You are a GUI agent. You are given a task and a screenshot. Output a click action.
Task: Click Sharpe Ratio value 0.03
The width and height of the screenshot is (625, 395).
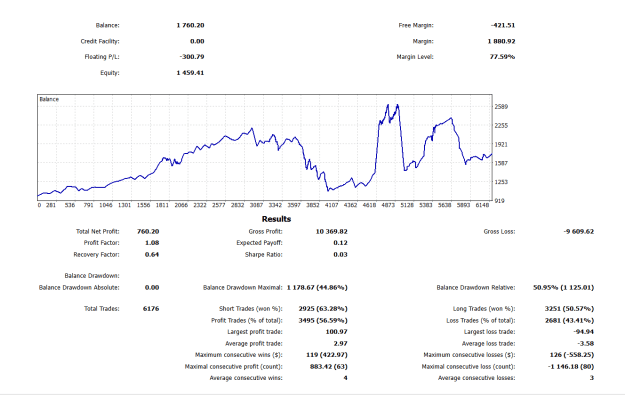point(340,254)
